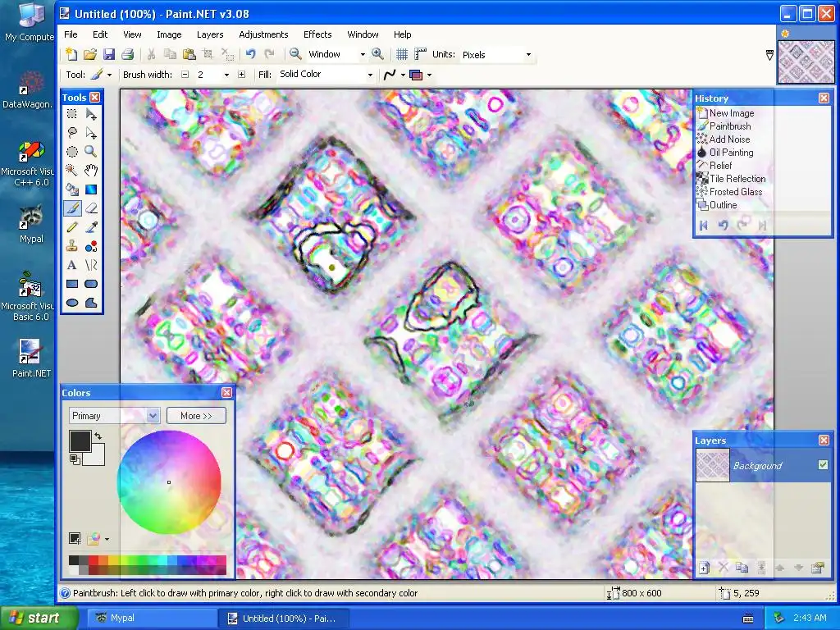Click the Print toolbar icon
Screen dimensions: 840x630
coord(127,54)
